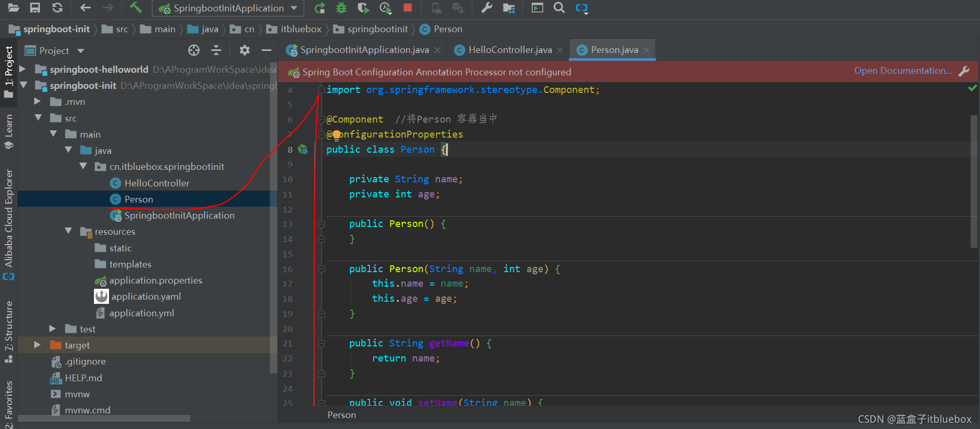Image resolution: width=980 pixels, height=429 pixels.
Task: Select the static folder
Action: pyautogui.click(x=120, y=248)
